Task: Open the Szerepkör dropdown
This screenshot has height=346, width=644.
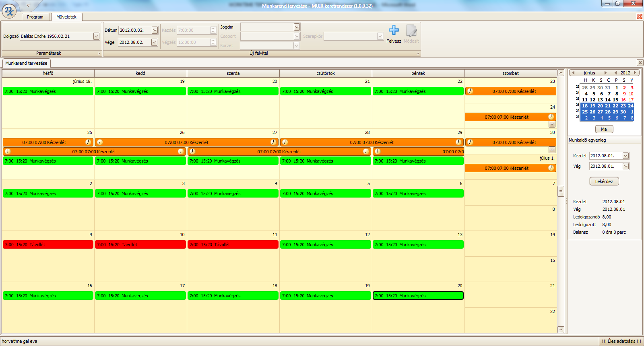Action: coord(380,36)
